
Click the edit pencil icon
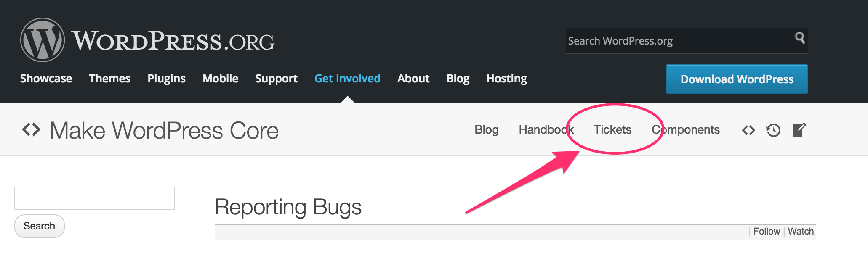click(x=799, y=130)
